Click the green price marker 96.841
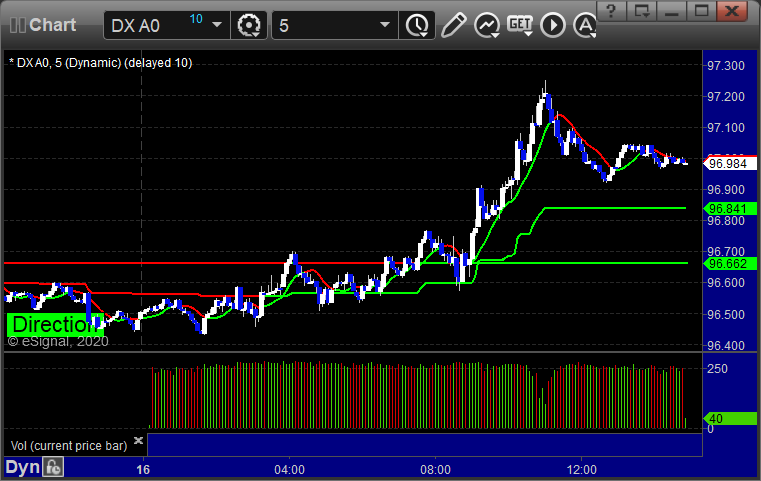This screenshot has height=481, width=761. (729, 209)
